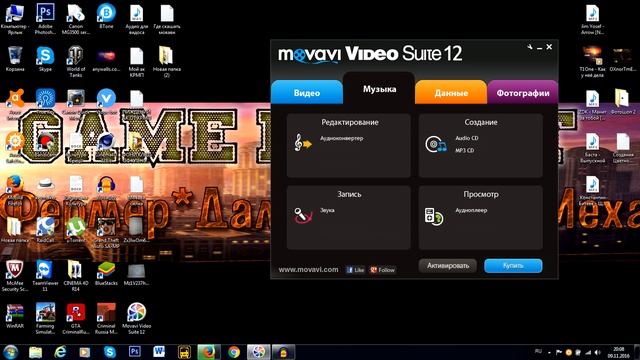This screenshot has height=360, width=640.
Task: Open Microsoft Word from the taskbar
Action: pyautogui.click(x=159, y=351)
